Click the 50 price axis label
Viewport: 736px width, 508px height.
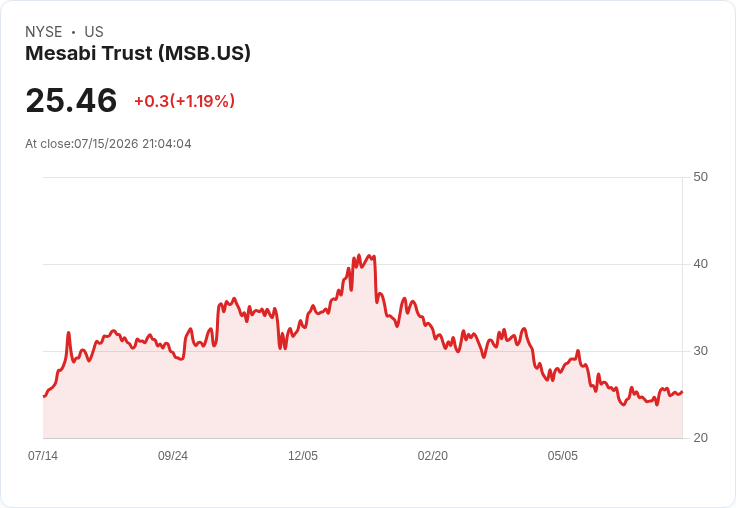point(700,177)
